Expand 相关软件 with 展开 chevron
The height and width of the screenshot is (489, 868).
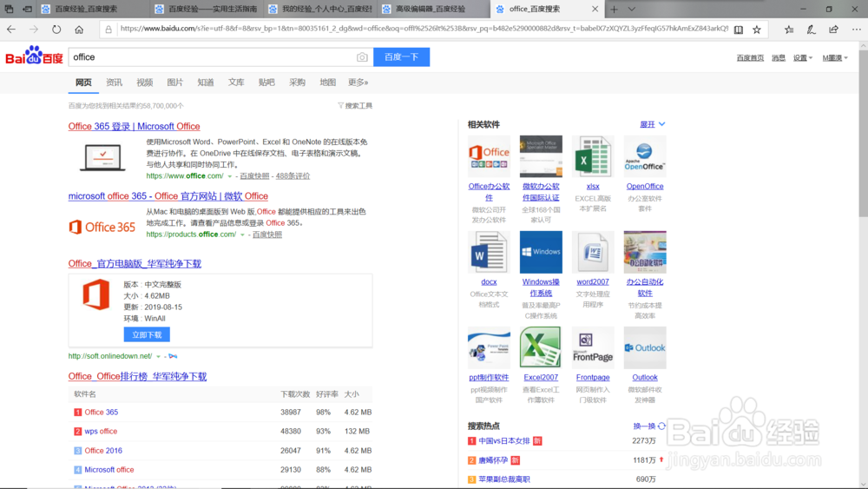click(653, 124)
